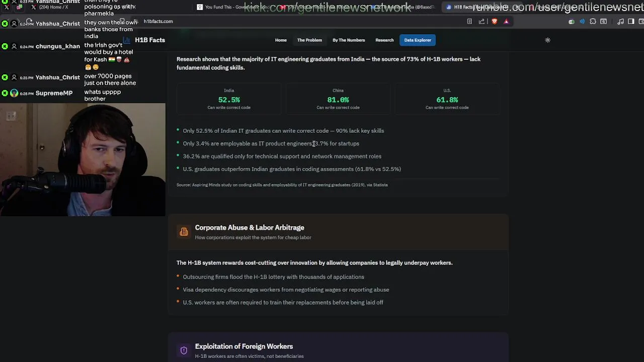
Task: Toggle the site light/dark theme sun button
Action: click(548, 40)
